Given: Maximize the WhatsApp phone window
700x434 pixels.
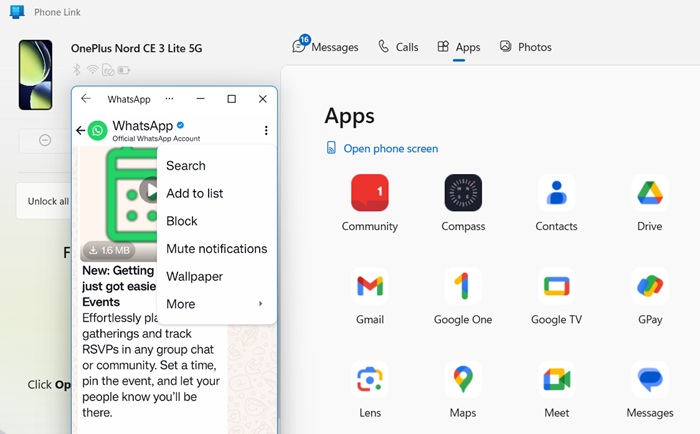Looking at the screenshot, I should click(x=231, y=99).
